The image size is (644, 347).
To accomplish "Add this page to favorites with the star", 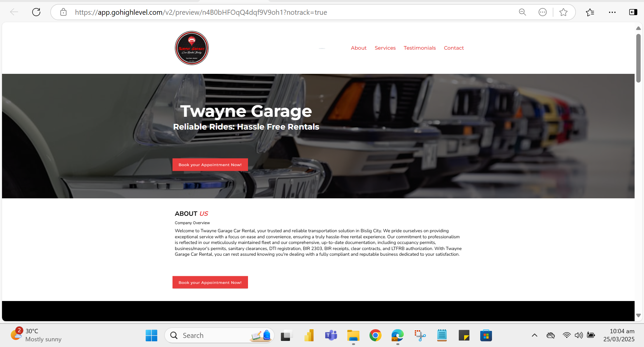I will coord(563,12).
